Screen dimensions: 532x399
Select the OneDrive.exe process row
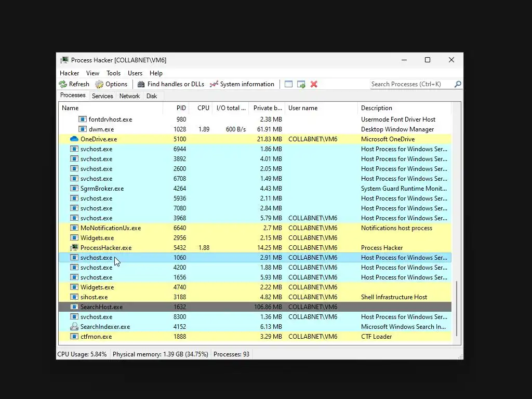coord(255,139)
